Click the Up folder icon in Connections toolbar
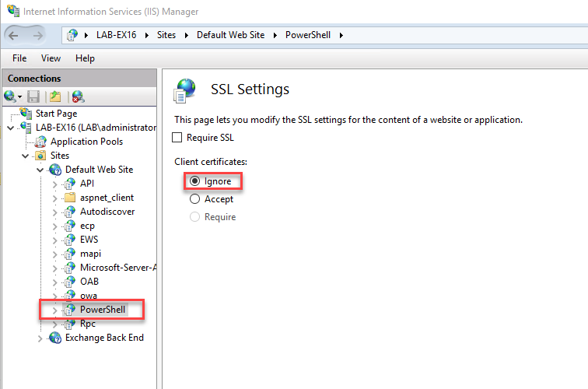Screen dimensions: 588x389 coord(55,96)
